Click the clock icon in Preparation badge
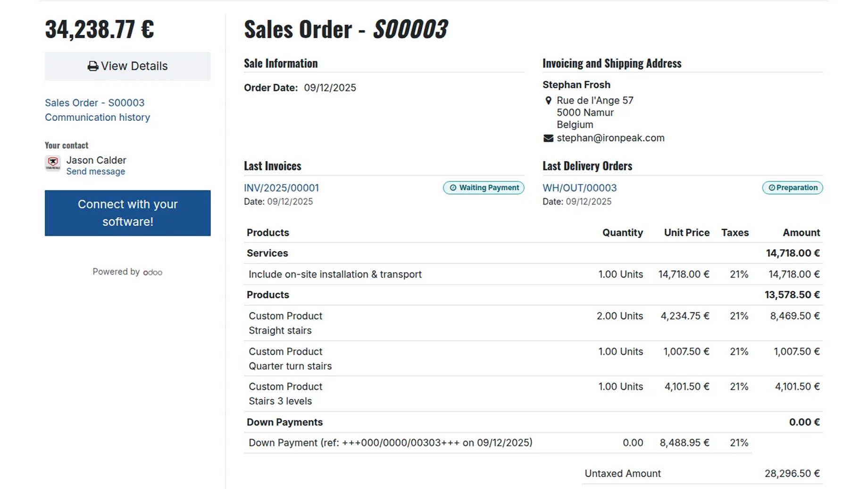Viewport: 868px width, 489px height. click(772, 188)
